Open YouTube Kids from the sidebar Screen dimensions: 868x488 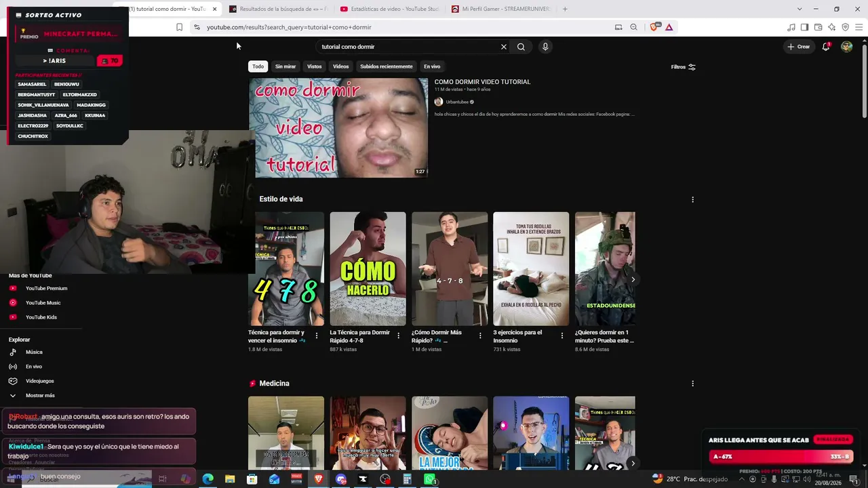click(x=41, y=317)
